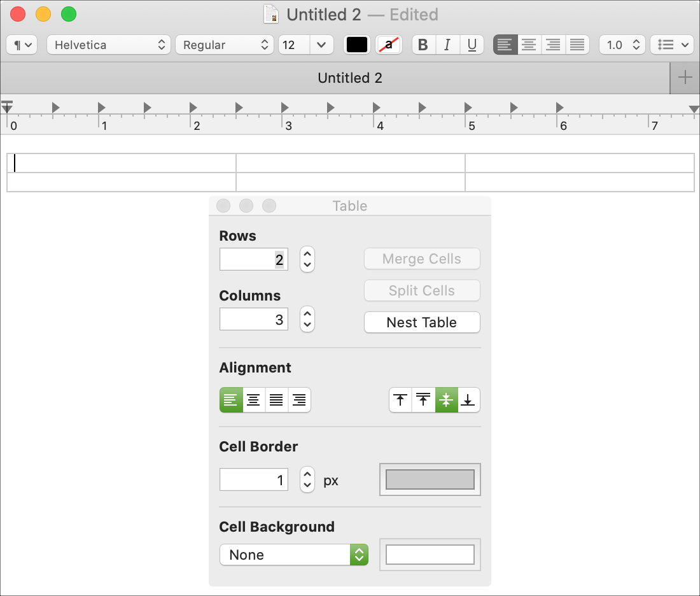Select middle vertical alignment in Table panel
Image resolution: width=700 pixels, height=596 pixels.
[x=446, y=400]
